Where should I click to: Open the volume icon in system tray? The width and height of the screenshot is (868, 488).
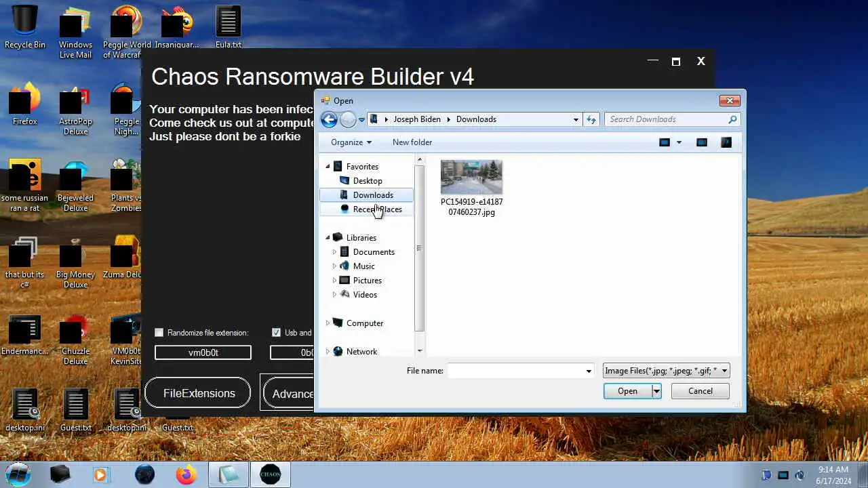[x=800, y=475]
